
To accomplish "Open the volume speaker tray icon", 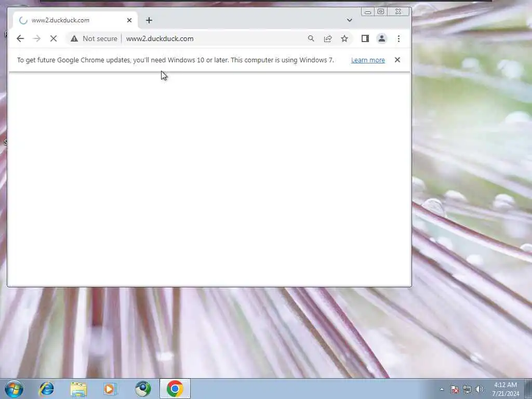I will pyautogui.click(x=480, y=389).
